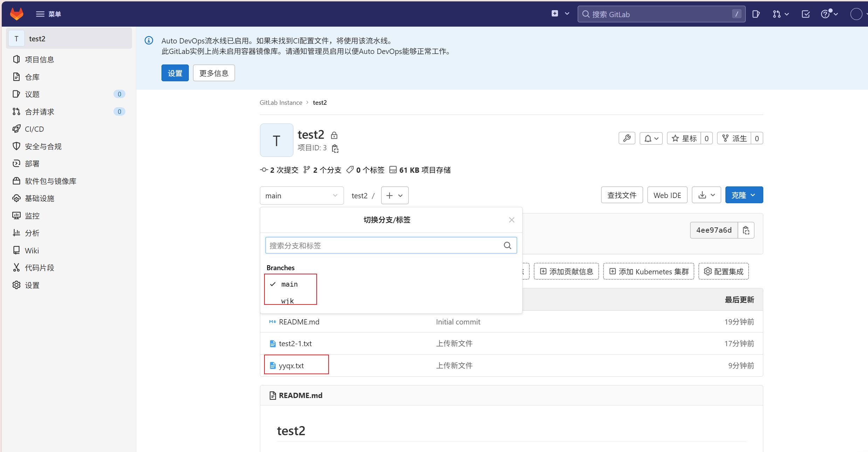Focus the 搜索分支和标签 search field
868x452 pixels.
(x=384, y=246)
